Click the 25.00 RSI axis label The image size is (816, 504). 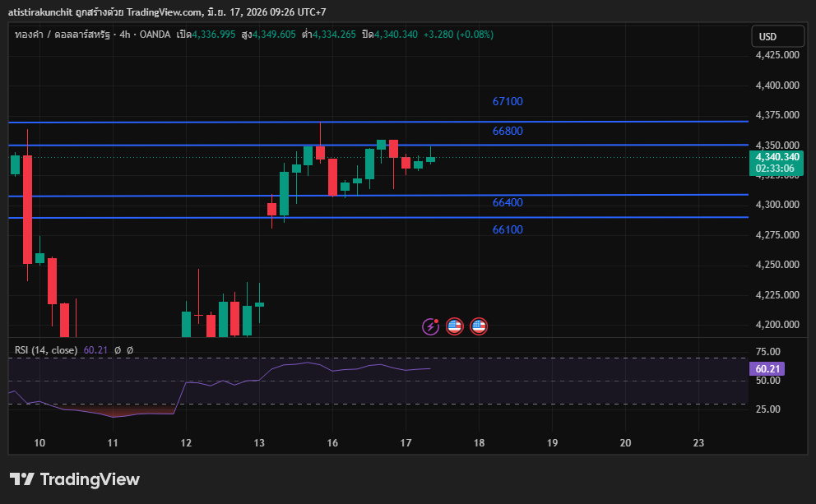pos(767,409)
